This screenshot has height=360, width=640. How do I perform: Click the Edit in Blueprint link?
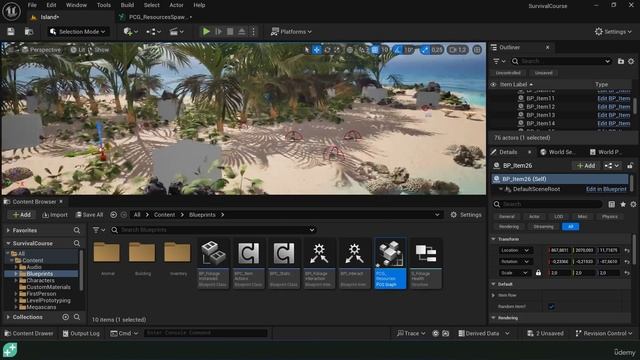point(606,189)
